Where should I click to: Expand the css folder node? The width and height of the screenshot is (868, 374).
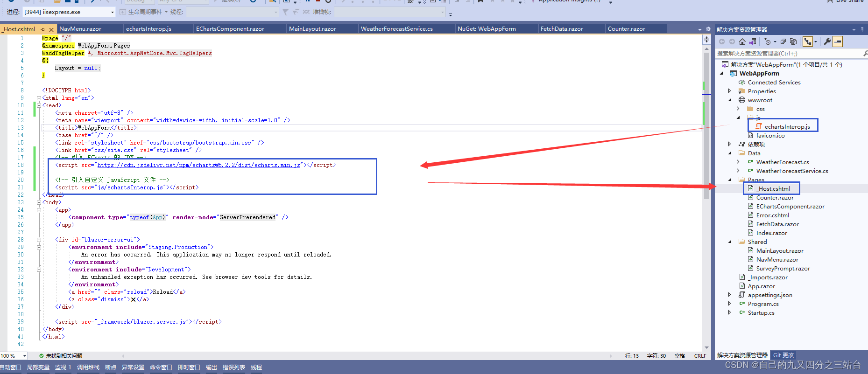tap(738, 109)
